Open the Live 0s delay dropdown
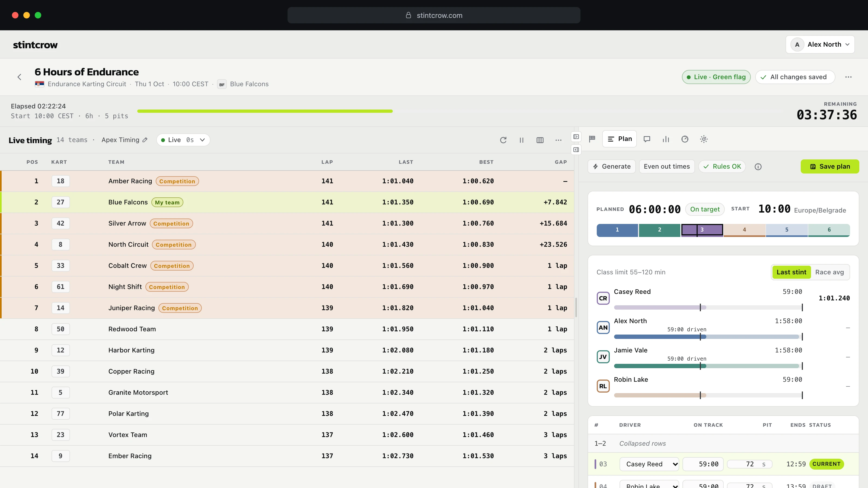Viewport: 868px width, 488px height. [183, 140]
